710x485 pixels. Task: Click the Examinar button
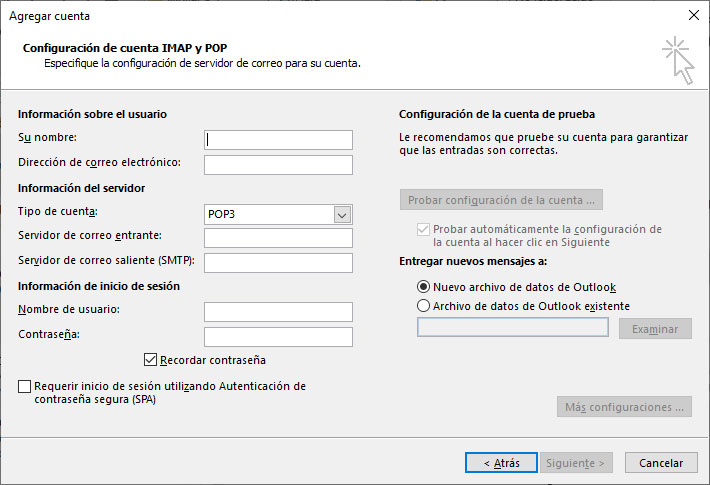(x=655, y=329)
